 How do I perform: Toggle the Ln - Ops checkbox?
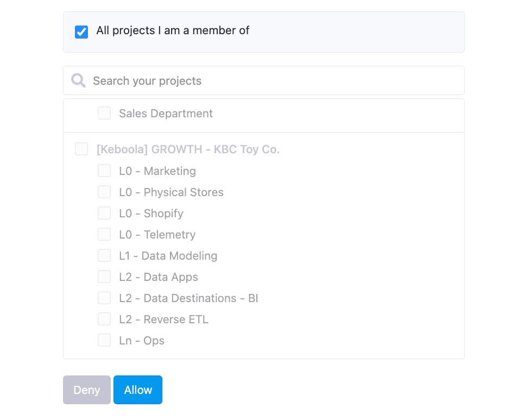pos(104,340)
